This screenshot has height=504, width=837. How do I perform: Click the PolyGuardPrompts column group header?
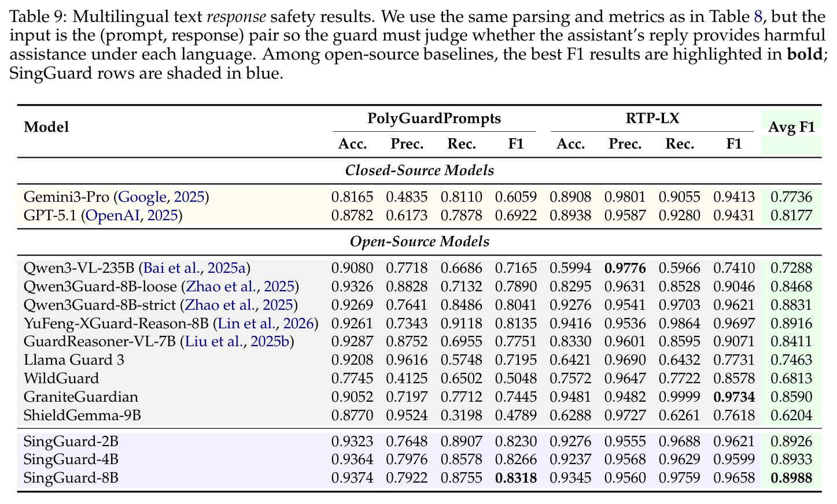(434, 119)
